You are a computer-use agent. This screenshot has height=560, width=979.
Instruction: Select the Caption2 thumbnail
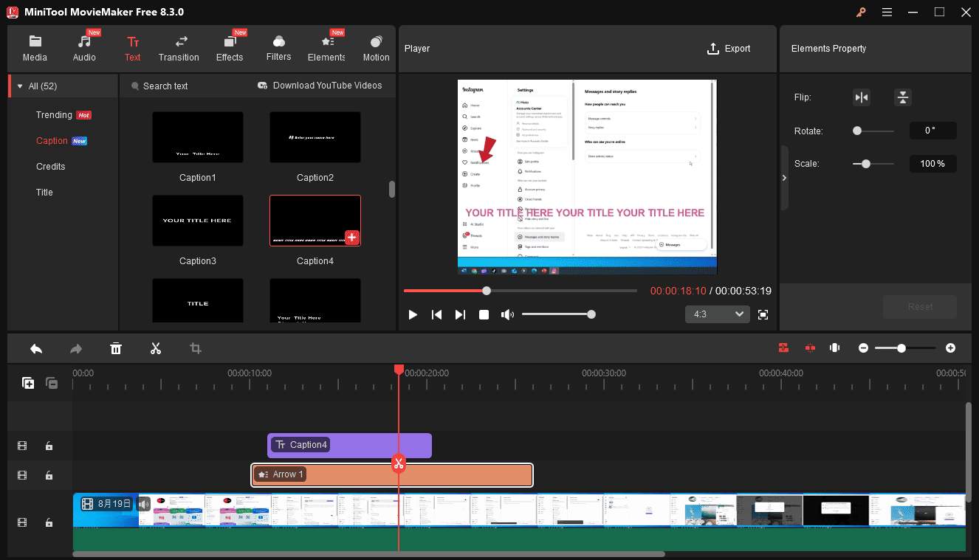pyautogui.click(x=315, y=137)
